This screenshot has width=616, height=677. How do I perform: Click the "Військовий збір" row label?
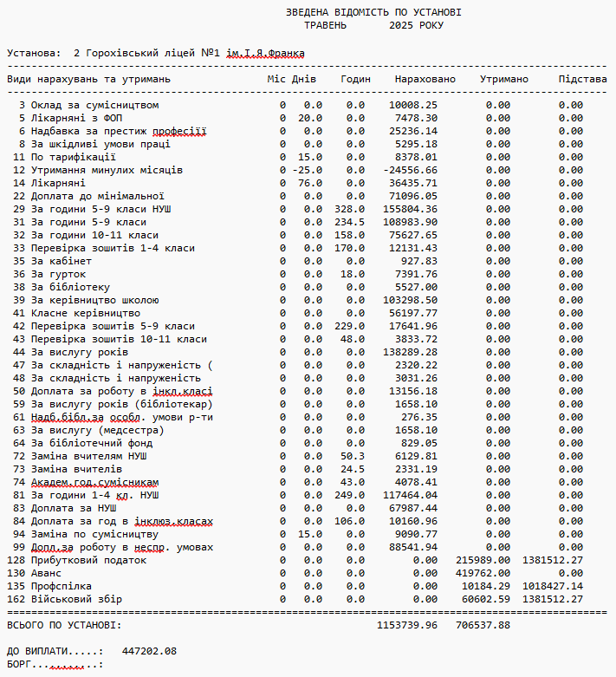[x=77, y=599]
